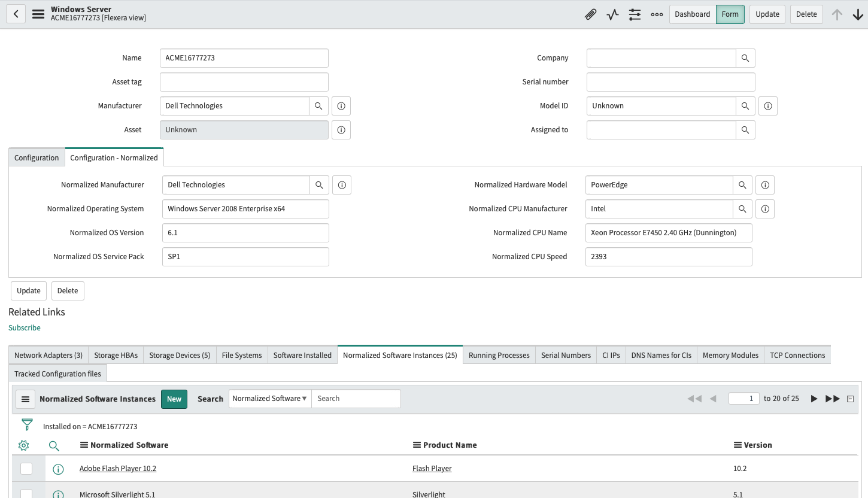Viewport: 868px width, 498px height.
Task: Check the Adobe Flash Player 10.2 row checkbox
Action: tap(26, 469)
